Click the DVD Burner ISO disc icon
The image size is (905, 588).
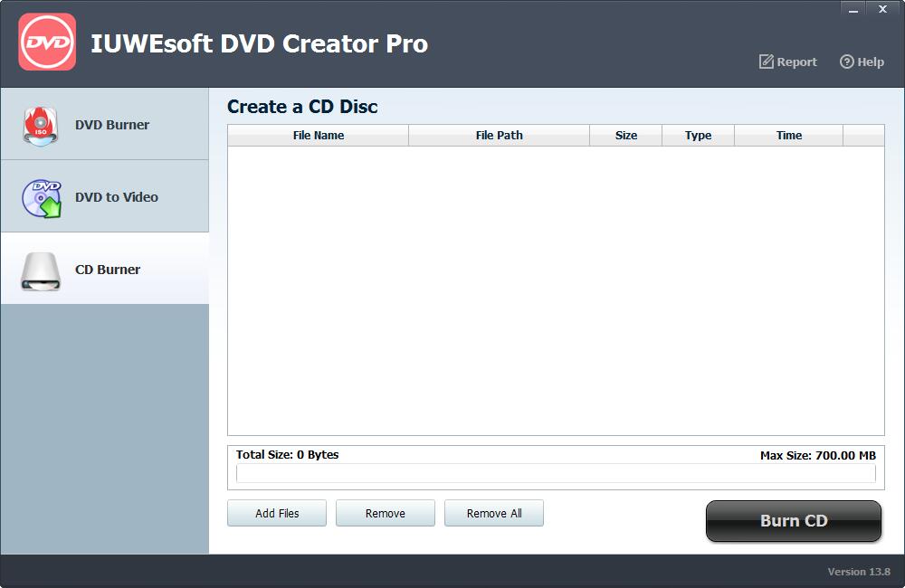pyautogui.click(x=41, y=125)
